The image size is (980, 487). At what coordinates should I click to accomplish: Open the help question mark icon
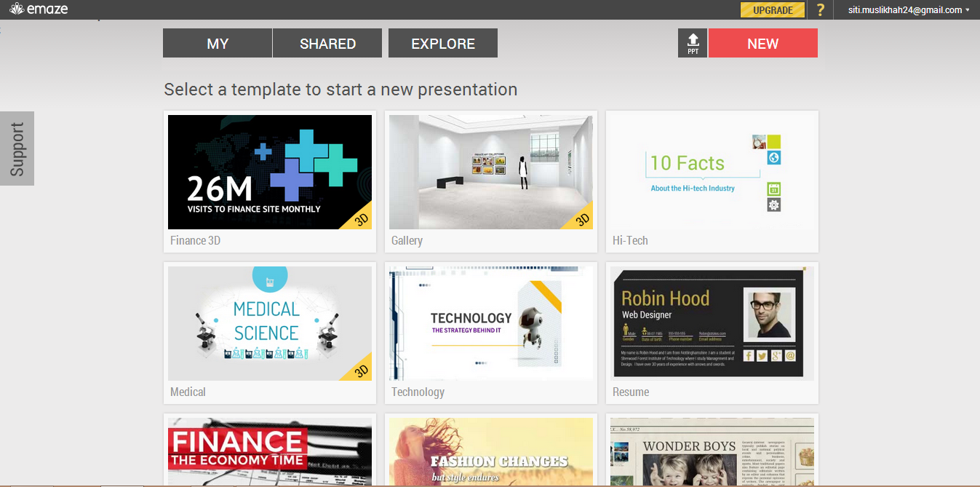pos(821,10)
